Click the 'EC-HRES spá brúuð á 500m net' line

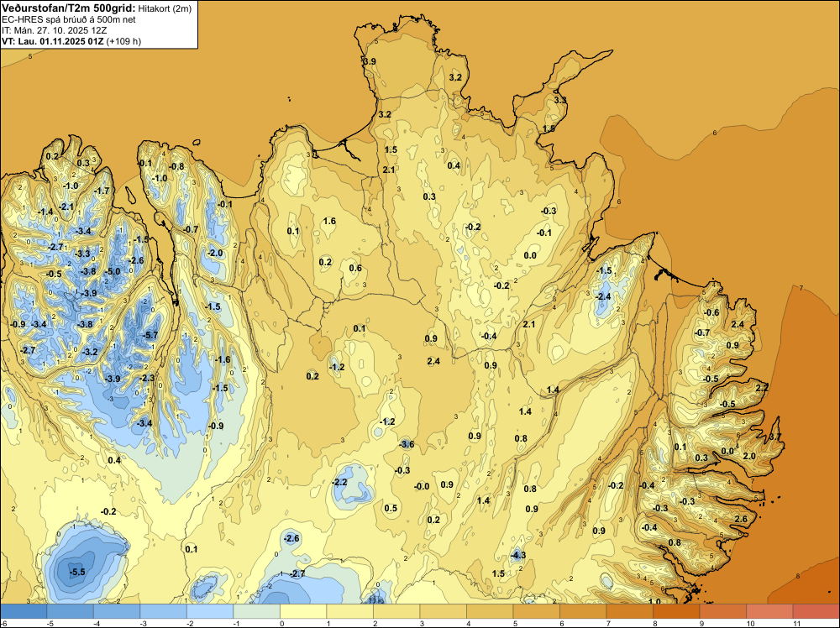point(69,19)
